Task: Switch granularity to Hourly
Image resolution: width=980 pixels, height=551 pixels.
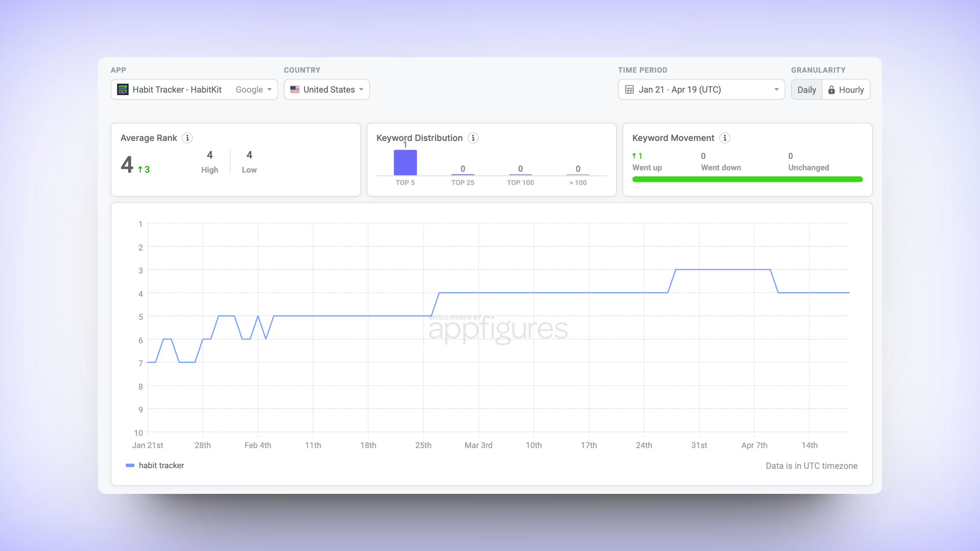Action: 846,89
